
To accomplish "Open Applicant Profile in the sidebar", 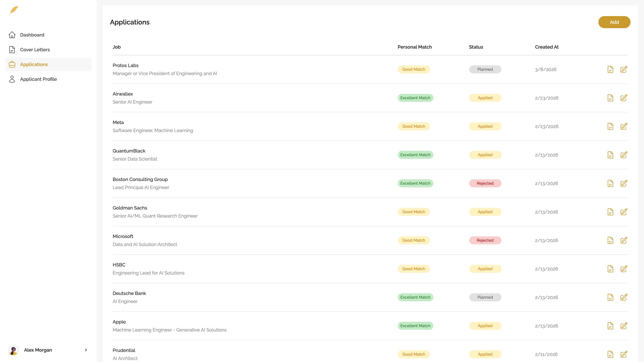I will point(48,79).
